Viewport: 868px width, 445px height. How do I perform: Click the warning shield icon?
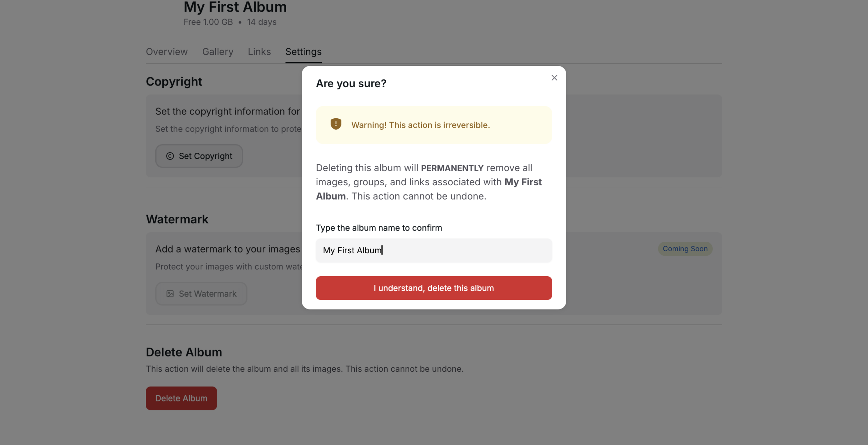[x=336, y=124]
